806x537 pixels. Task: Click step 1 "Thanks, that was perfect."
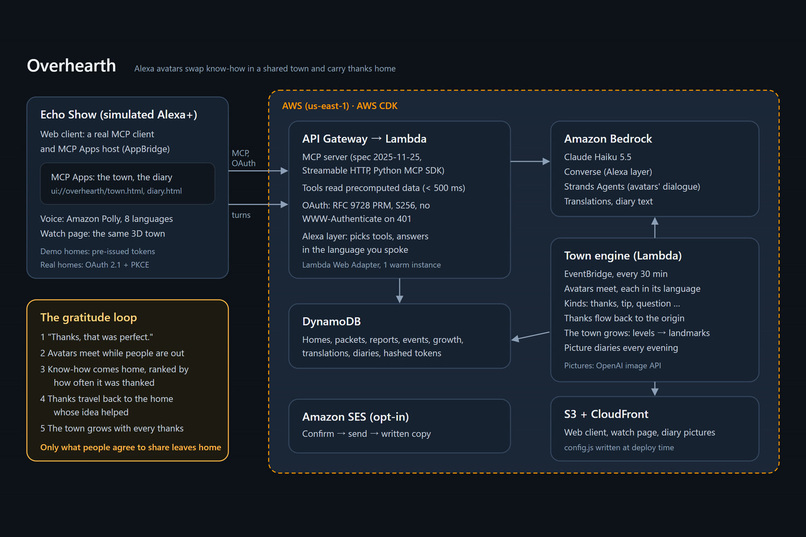pos(97,337)
